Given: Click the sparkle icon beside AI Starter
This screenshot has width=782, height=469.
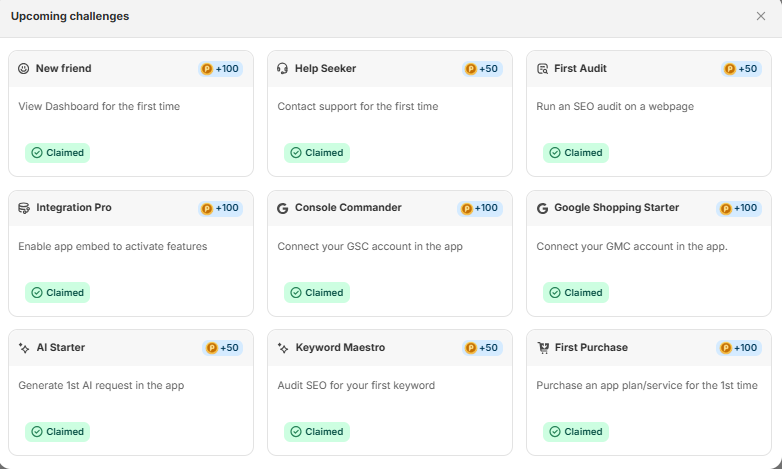Looking at the screenshot, I should coord(24,348).
